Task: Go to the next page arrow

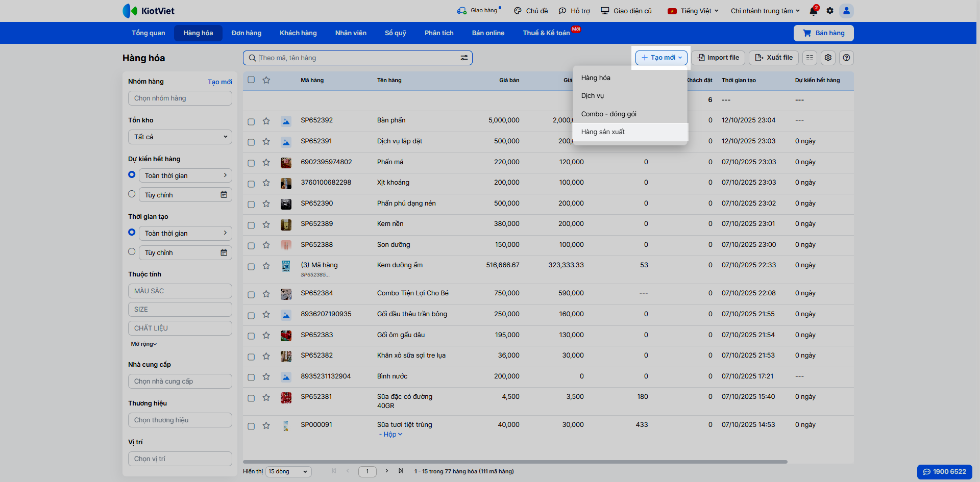Action: tap(387, 471)
